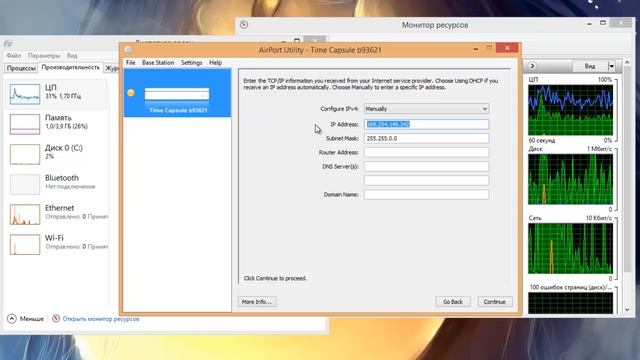Open Вид menu in Task Manager
Image resolution: width=640 pixels, height=360 pixels.
(x=72, y=56)
